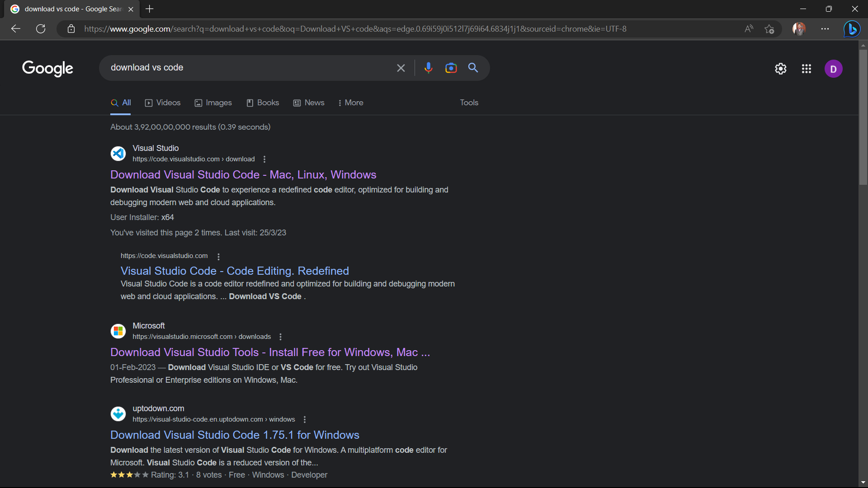This screenshot has height=488, width=868.
Task: Click the browser address bar URL
Action: pyautogui.click(x=355, y=29)
